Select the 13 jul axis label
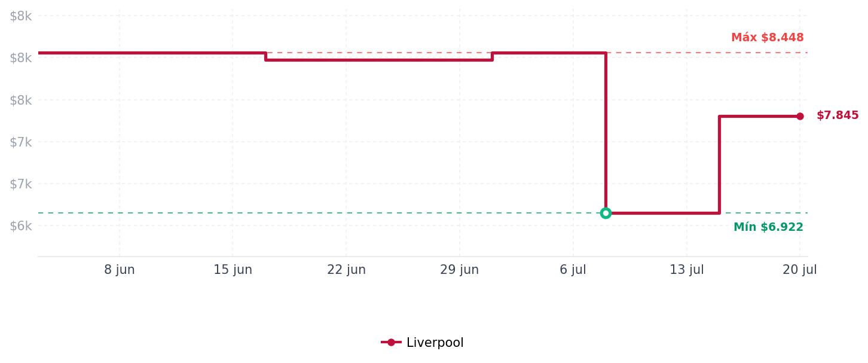Viewport: 868px width, 363px height. [686, 270]
